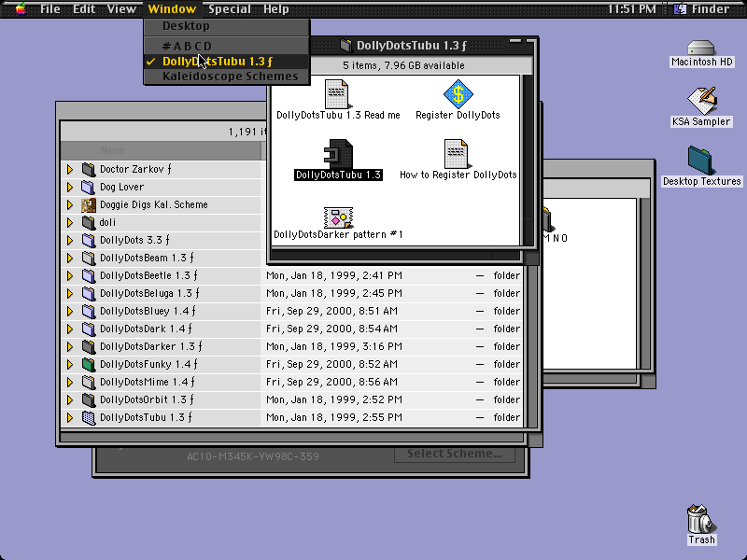Viewport: 747px width, 560px height.
Task: Open the File menu
Action: (x=50, y=8)
